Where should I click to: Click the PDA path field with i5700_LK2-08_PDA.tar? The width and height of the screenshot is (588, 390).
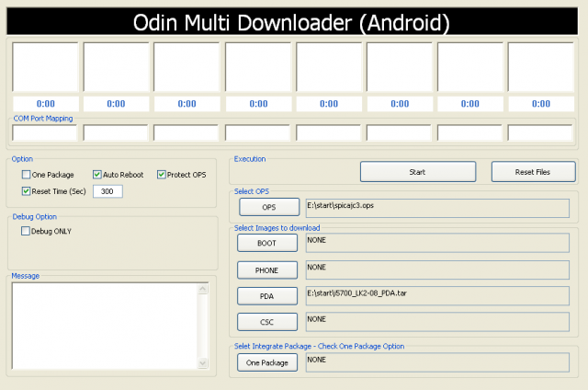click(x=437, y=296)
